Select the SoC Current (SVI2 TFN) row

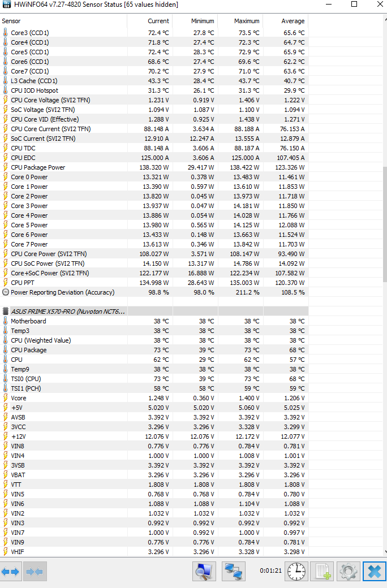[154, 139]
